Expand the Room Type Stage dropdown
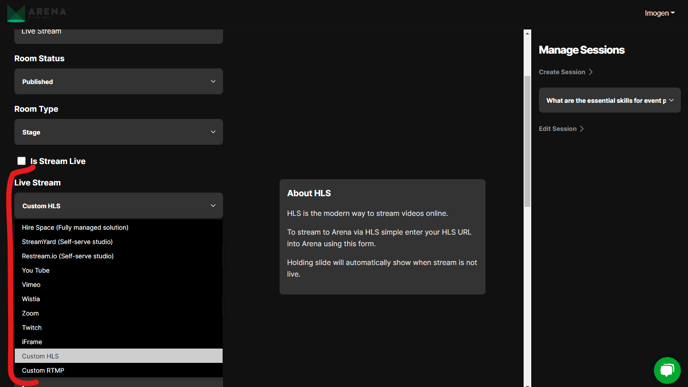This screenshot has height=387, width=688. point(118,132)
